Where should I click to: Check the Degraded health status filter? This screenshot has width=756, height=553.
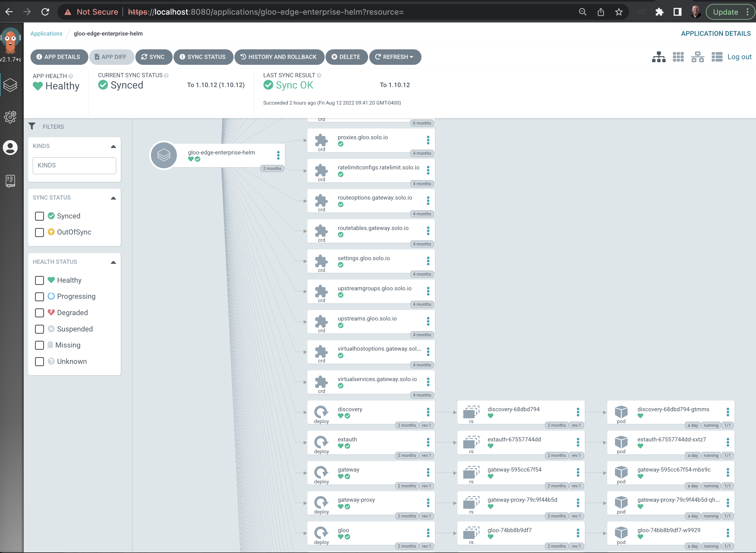(39, 313)
